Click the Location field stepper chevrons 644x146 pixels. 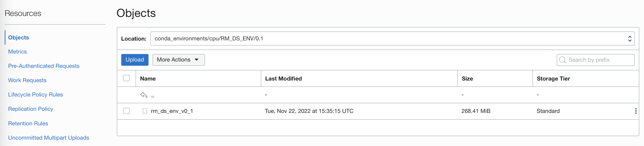629,38
